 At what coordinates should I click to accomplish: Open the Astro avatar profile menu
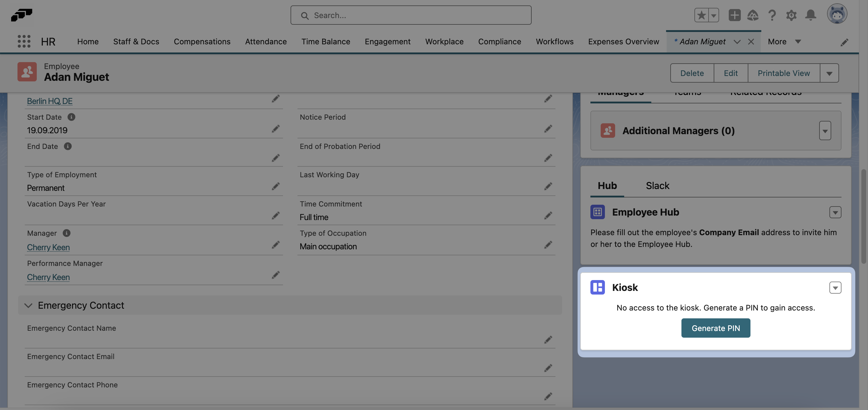[x=838, y=14]
